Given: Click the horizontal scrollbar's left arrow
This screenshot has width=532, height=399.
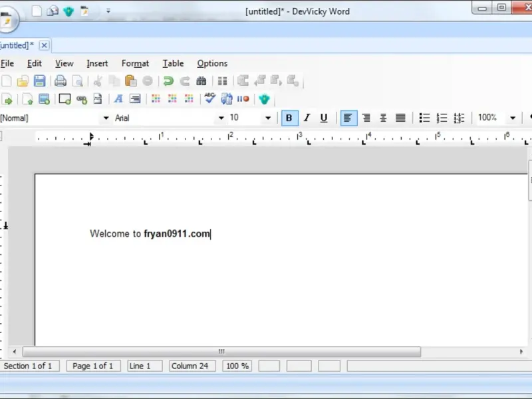Looking at the screenshot, I should coord(14,352).
